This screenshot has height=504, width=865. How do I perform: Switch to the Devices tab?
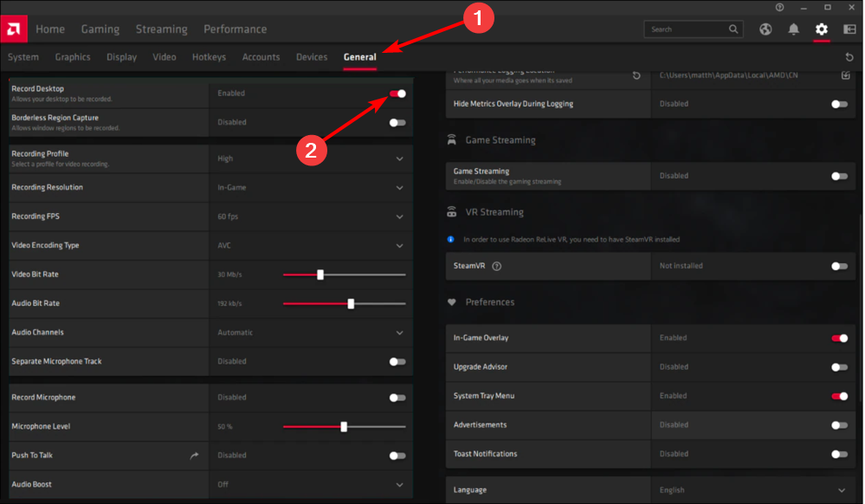click(312, 57)
